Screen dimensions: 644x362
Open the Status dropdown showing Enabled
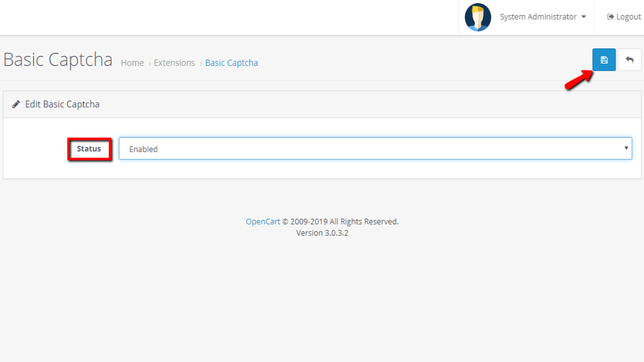[x=375, y=149]
